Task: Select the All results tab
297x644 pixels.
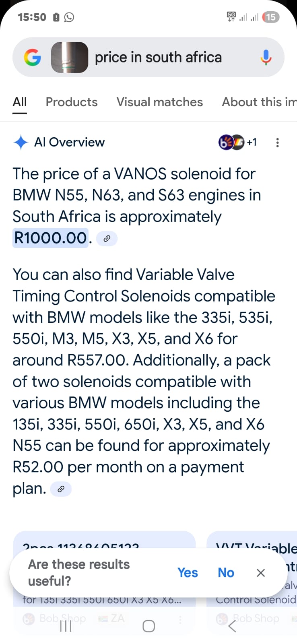Action: pyautogui.click(x=20, y=102)
